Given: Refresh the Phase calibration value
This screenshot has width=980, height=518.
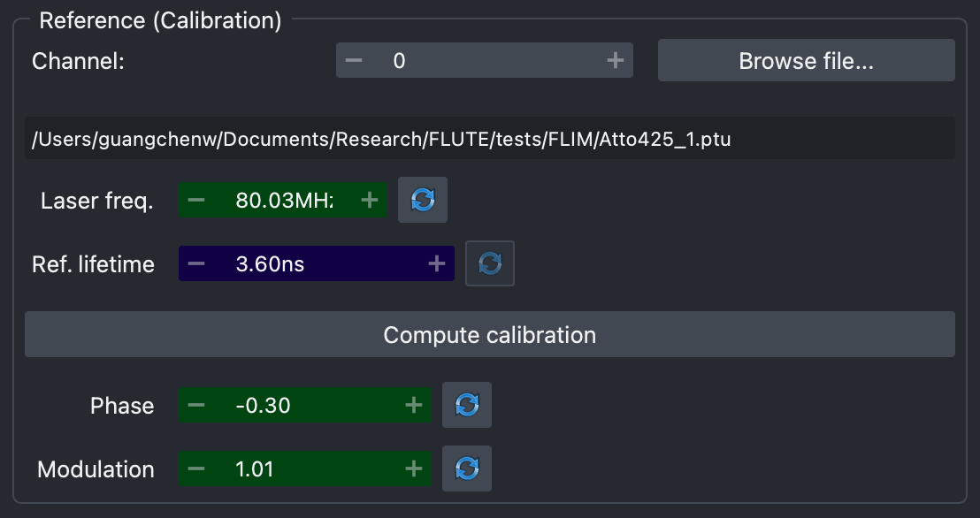Looking at the screenshot, I should click(466, 405).
